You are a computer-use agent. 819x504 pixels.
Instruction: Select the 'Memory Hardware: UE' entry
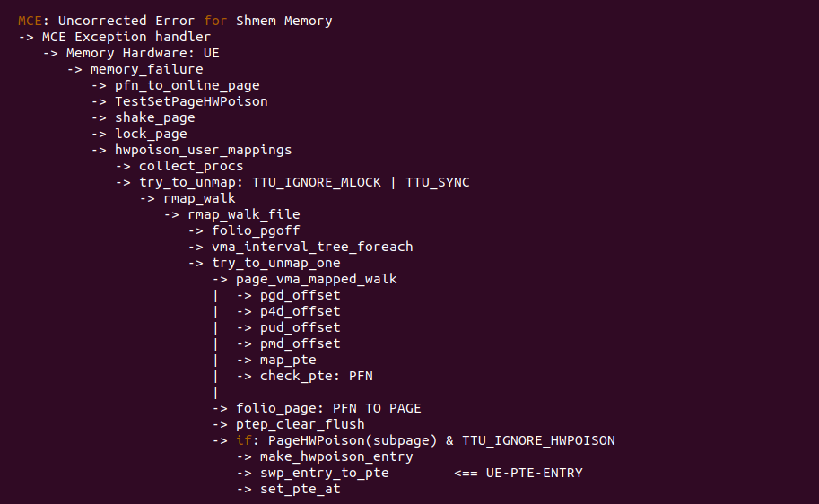[143, 53]
